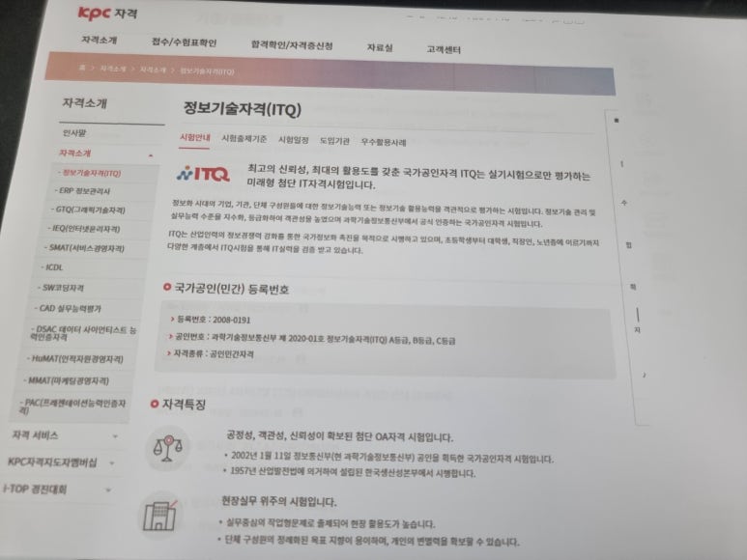The height and width of the screenshot is (560, 747).
Task: Click the building icon near 현장실무
Action: point(159,516)
